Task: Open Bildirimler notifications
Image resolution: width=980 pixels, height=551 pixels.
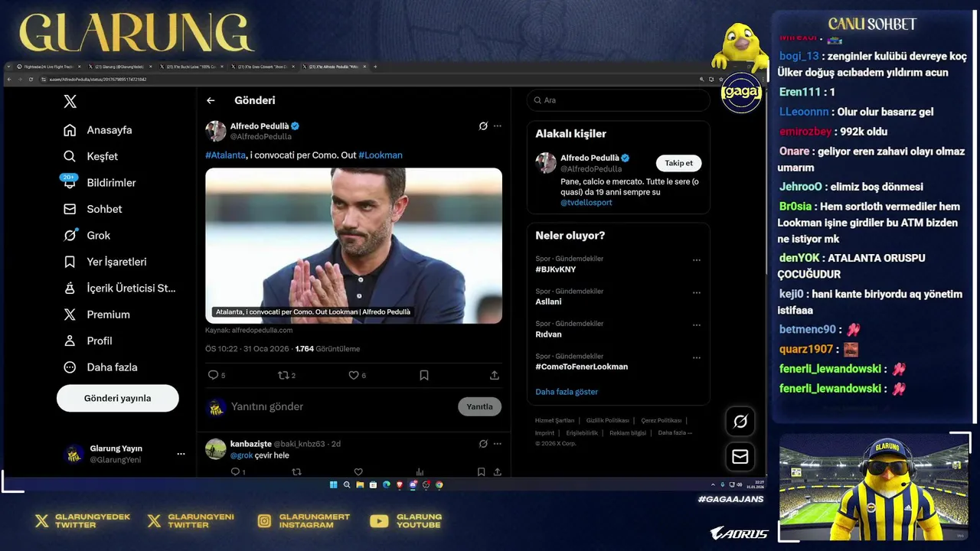Action: (100, 183)
